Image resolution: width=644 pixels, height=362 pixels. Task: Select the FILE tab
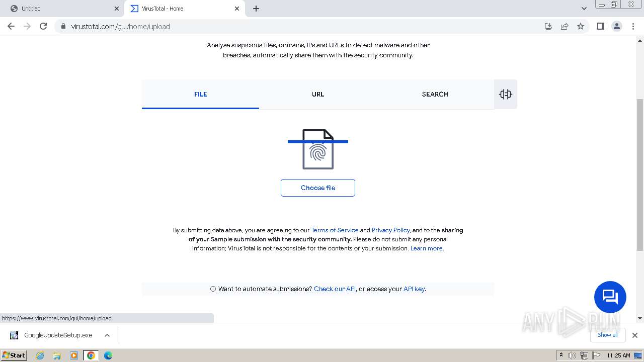[200, 94]
